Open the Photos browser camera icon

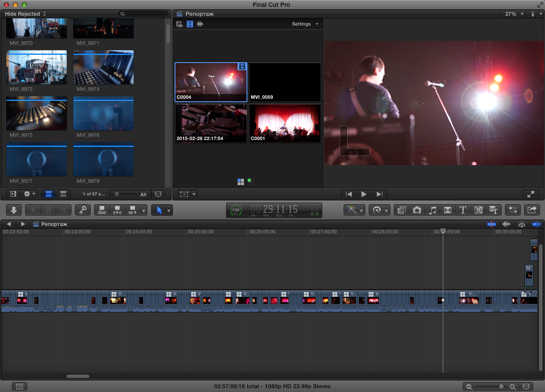(x=417, y=210)
